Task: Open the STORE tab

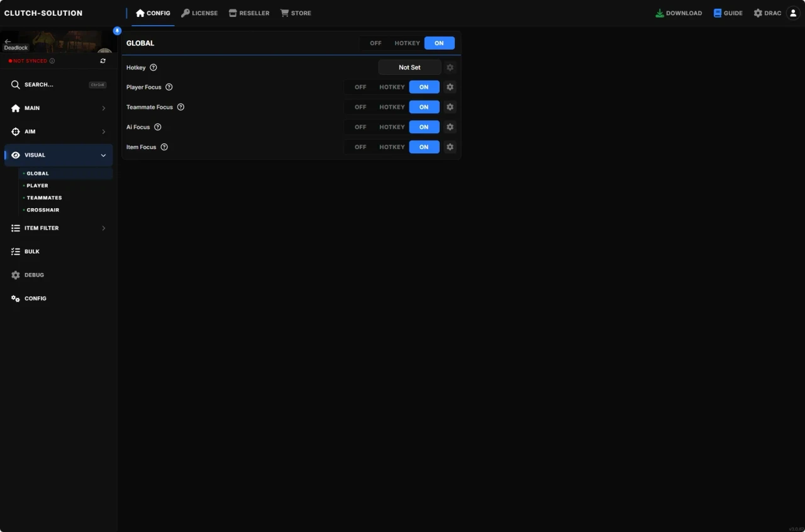Action: pos(296,13)
